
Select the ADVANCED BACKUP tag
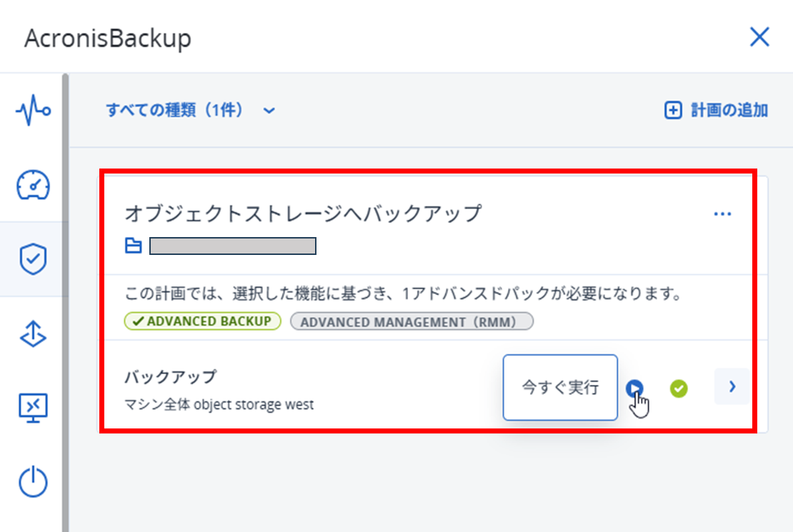(203, 321)
